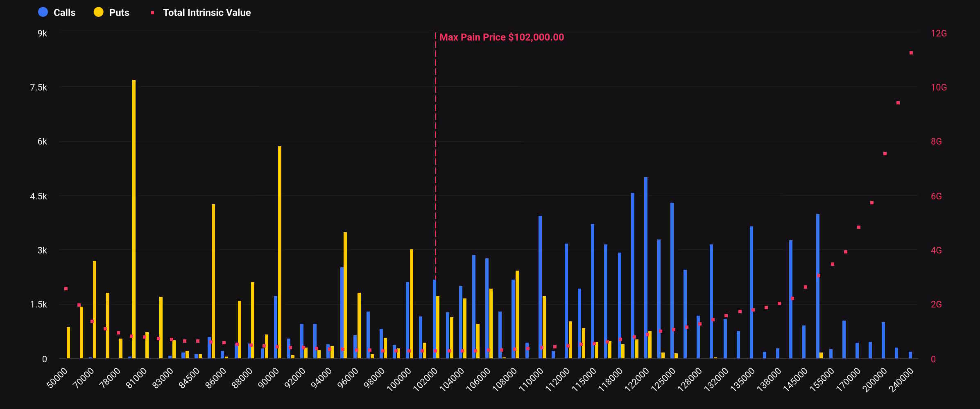The image size is (980, 409).
Task: Click the Calls bar at 110000 strike
Action: point(540,287)
